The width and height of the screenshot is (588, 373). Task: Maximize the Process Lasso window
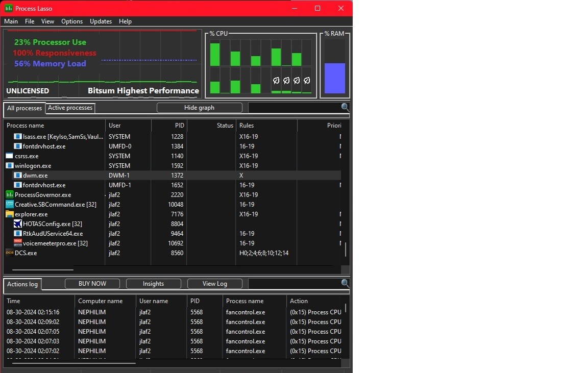(x=317, y=8)
